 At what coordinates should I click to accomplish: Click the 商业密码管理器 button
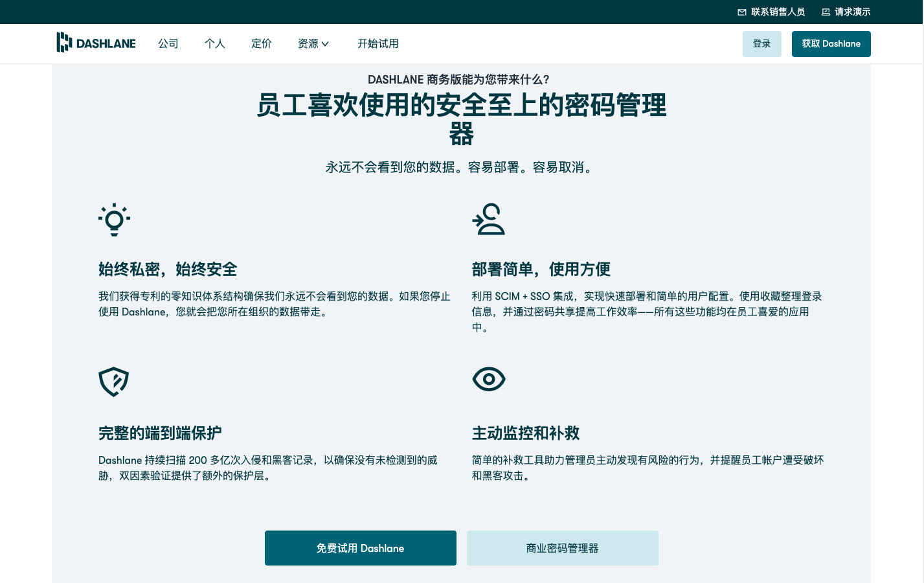coord(562,548)
